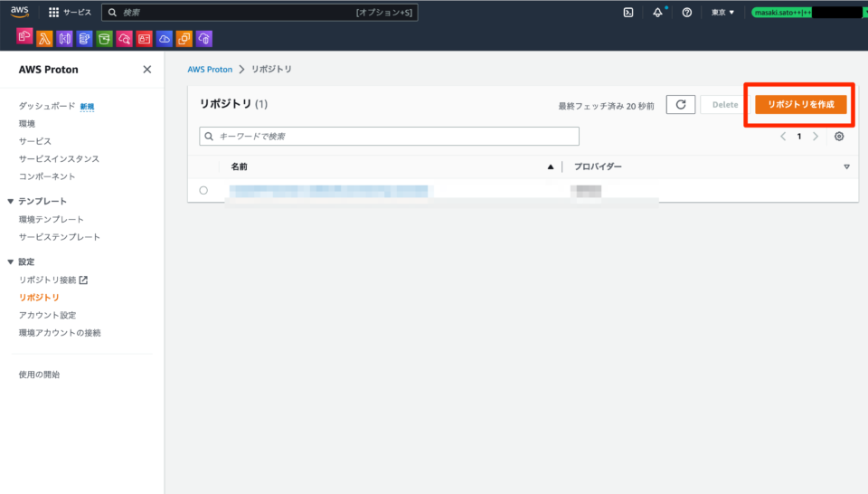Focus the キーワードで検索 filter field
This screenshot has height=494, width=868.
[389, 137]
